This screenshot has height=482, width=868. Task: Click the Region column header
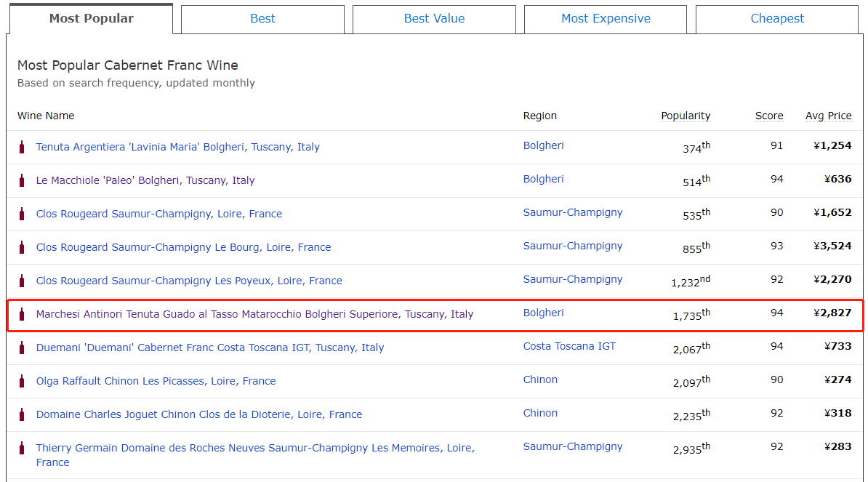(539, 116)
